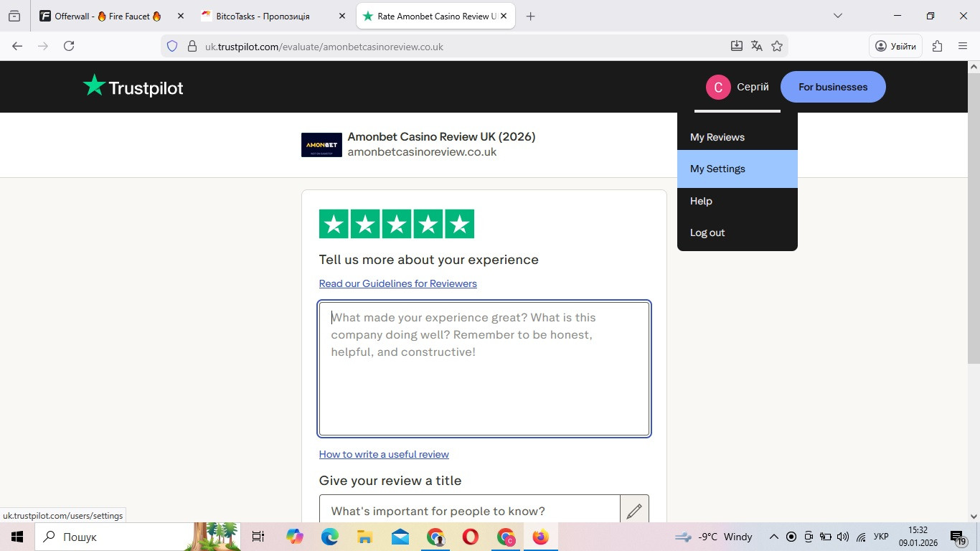Click the page vertical scrollbar down arrow
The height and width of the screenshot is (551, 980).
(974, 516)
